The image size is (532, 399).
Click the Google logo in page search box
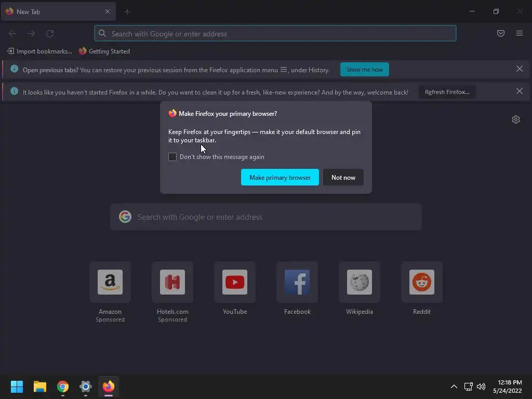[125, 217]
